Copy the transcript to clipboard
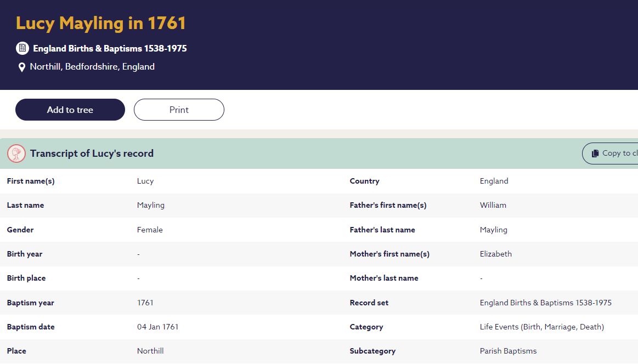Screen dimensions: 638x364 click(x=611, y=153)
